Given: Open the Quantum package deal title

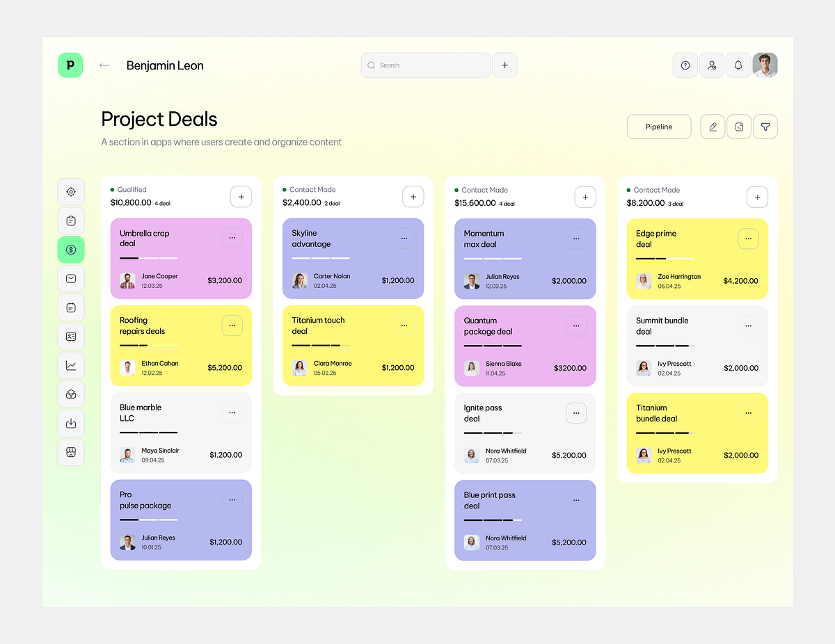Looking at the screenshot, I should 488,326.
